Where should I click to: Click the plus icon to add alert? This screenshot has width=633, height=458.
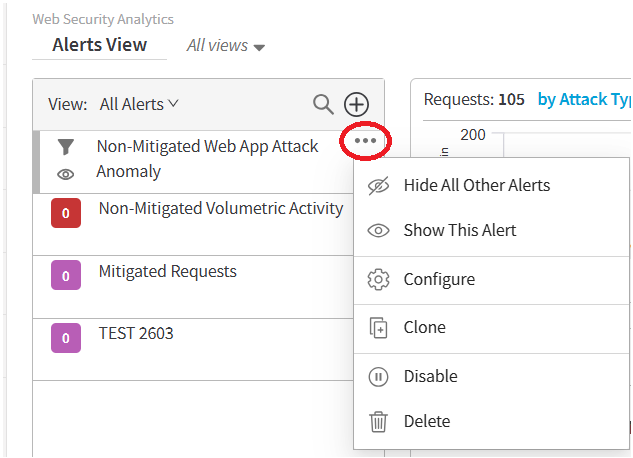[356, 104]
